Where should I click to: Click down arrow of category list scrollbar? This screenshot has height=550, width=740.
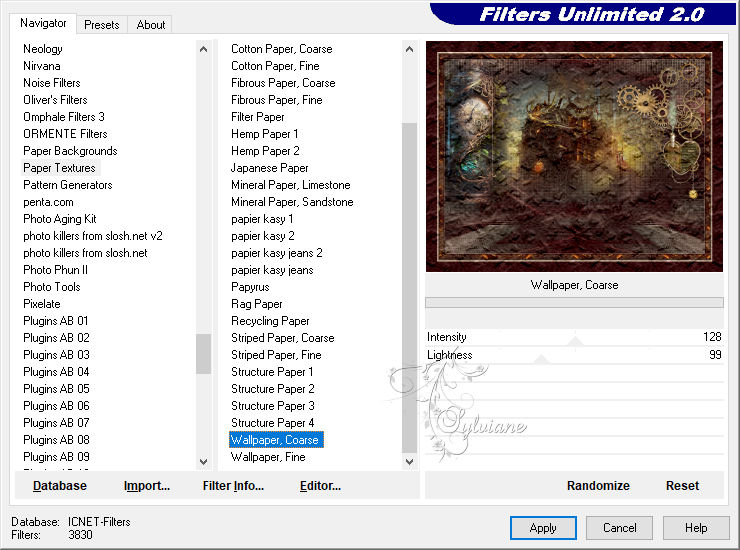(x=203, y=462)
